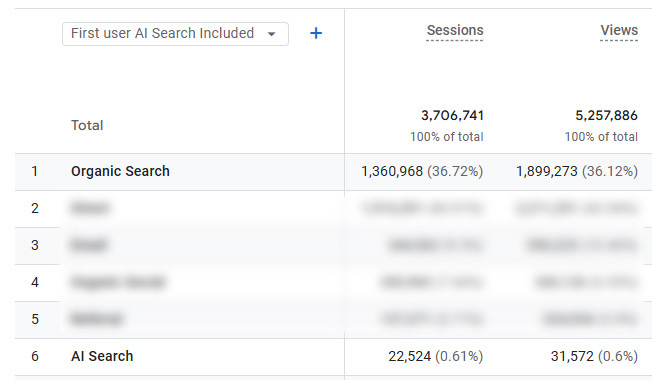Viewport: 652px width, 380px height.
Task: Add a secondary dimension with plus icon
Action: tap(316, 33)
